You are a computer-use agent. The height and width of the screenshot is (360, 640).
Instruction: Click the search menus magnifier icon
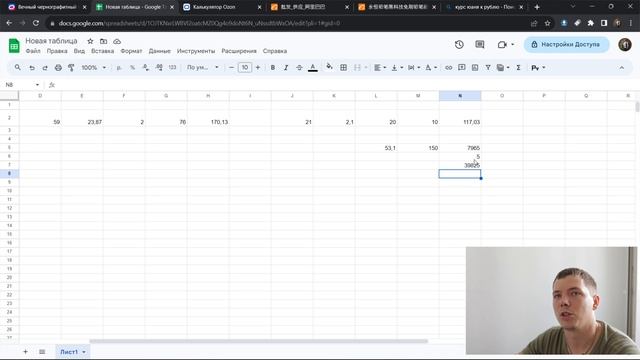click(17, 67)
